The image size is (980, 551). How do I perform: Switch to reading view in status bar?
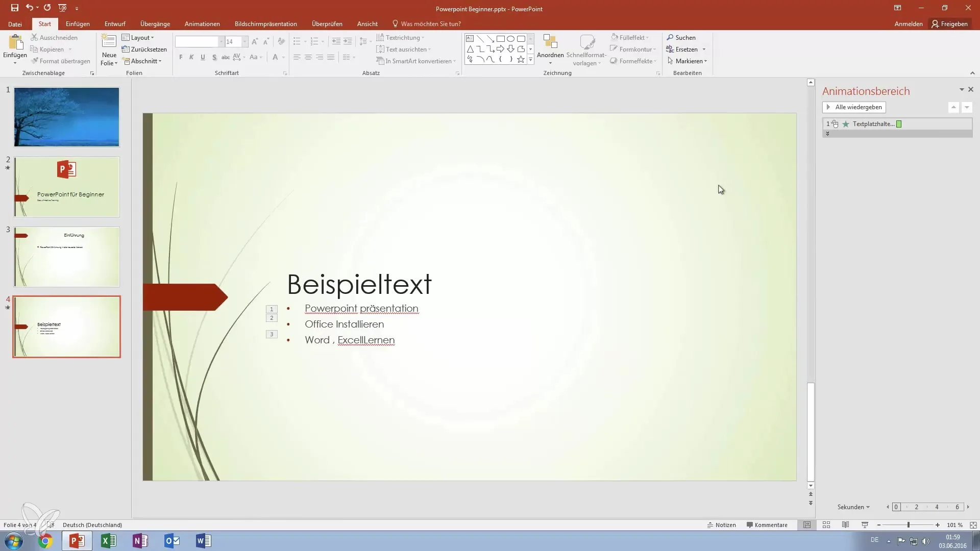tap(845, 524)
